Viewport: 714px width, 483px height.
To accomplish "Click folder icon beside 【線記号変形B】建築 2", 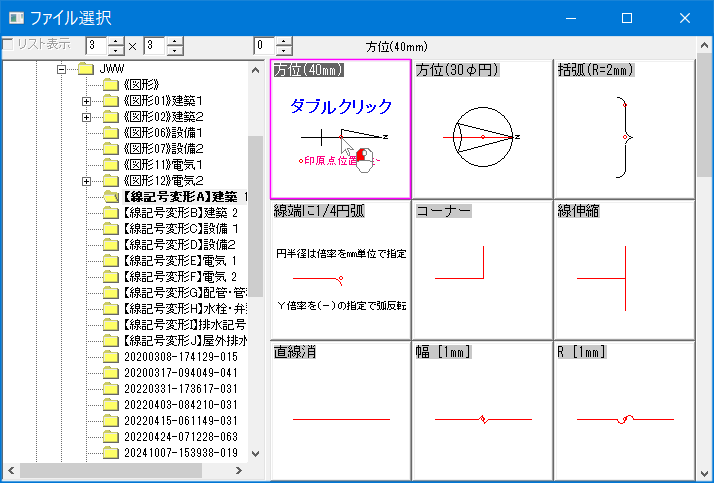I will [111, 213].
